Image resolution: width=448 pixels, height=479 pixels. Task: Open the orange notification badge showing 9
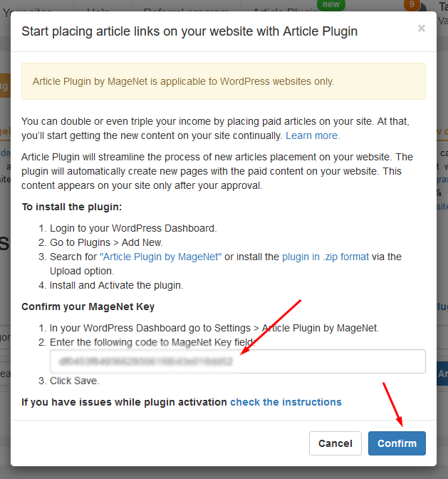[x=412, y=4]
